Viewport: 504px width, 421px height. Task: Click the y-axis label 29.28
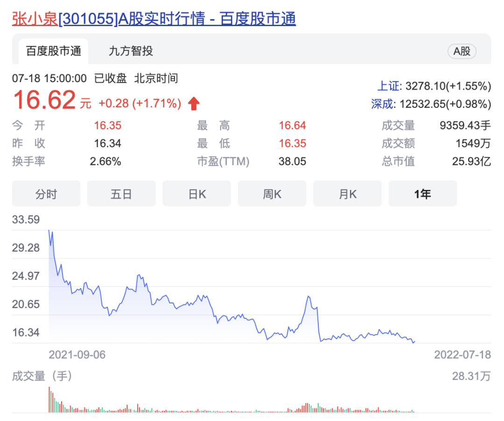pos(26,248)
